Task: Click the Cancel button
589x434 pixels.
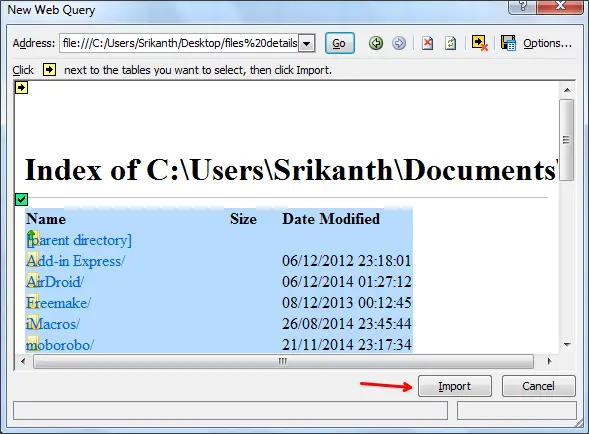Action: (x=538, y=386)
